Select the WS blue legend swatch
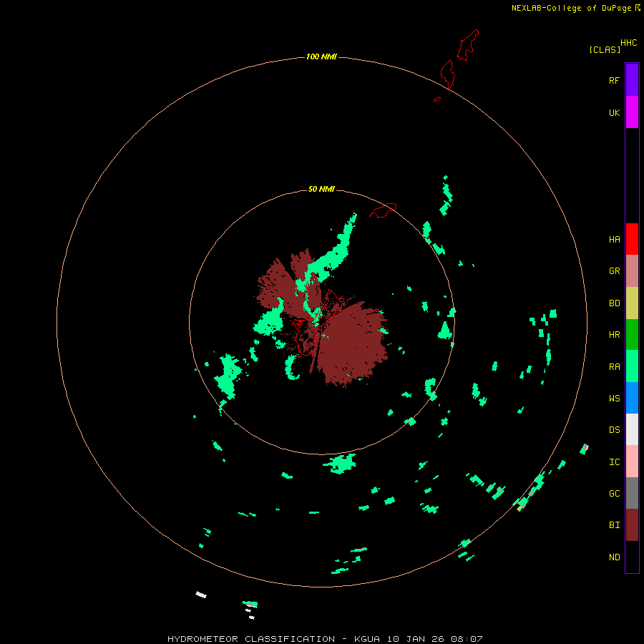The width and height of the screenshot is (644, 644). [632, 398]
